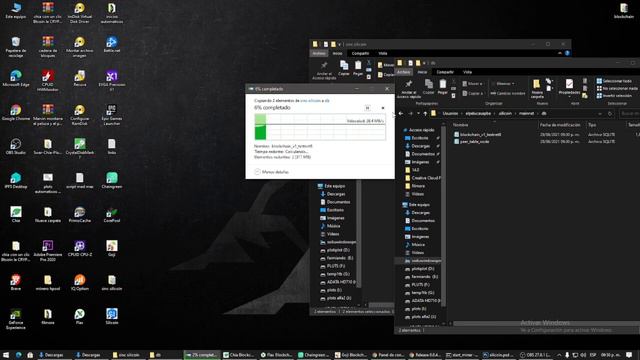Pause the file copy operation
The height and width of the screenshot is (360, 640).
367,108
